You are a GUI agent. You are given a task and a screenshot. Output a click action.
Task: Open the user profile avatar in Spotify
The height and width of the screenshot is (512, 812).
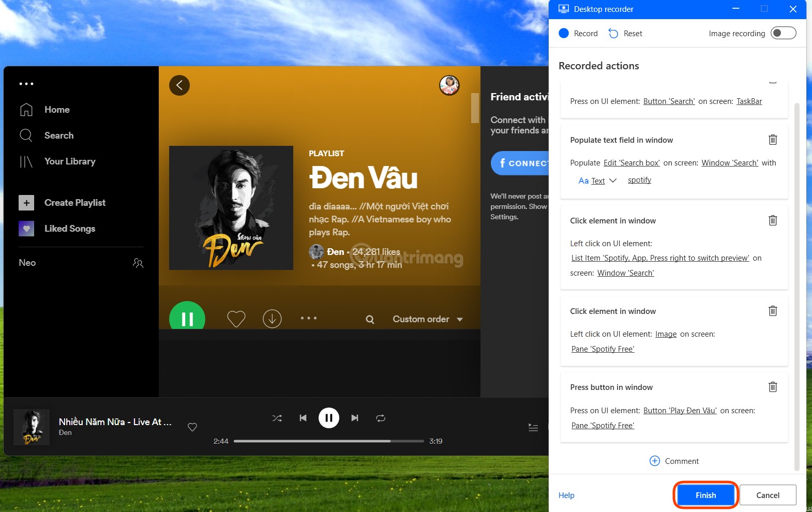[449, 85]
